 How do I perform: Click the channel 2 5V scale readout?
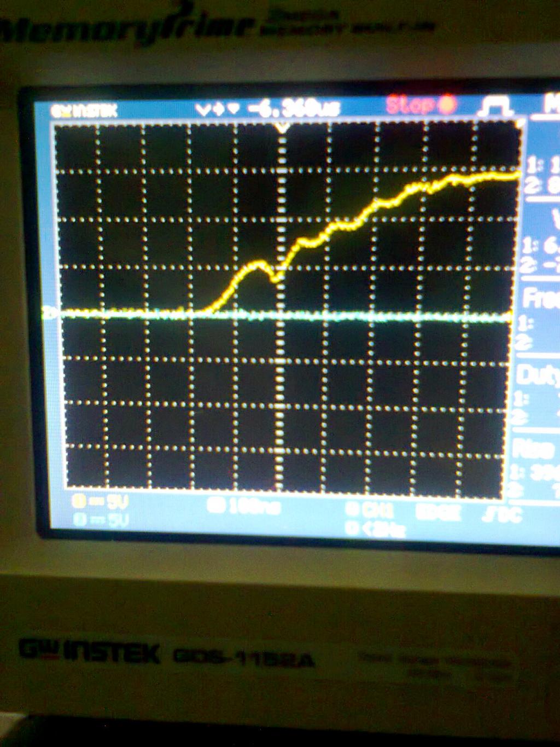click(101, 519)
